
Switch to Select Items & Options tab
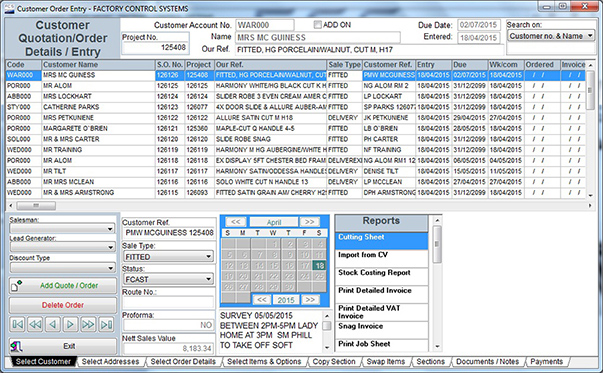click(264, 361)
